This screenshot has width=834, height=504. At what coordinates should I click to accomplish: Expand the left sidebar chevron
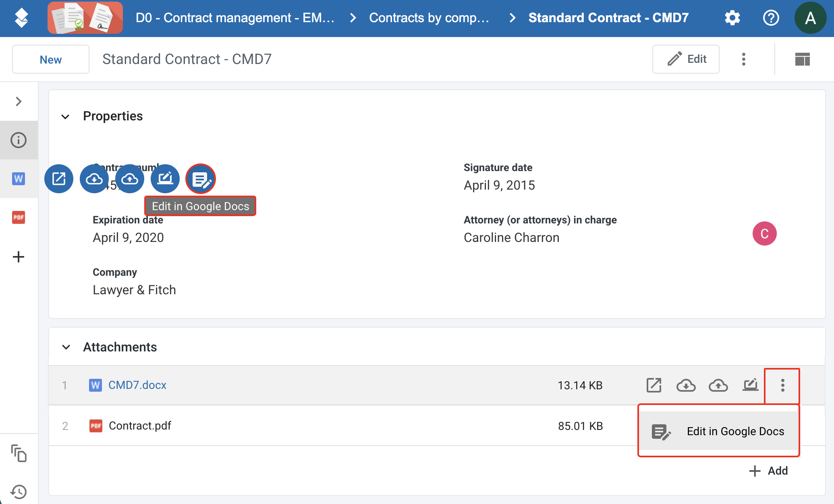pos(19,101)
